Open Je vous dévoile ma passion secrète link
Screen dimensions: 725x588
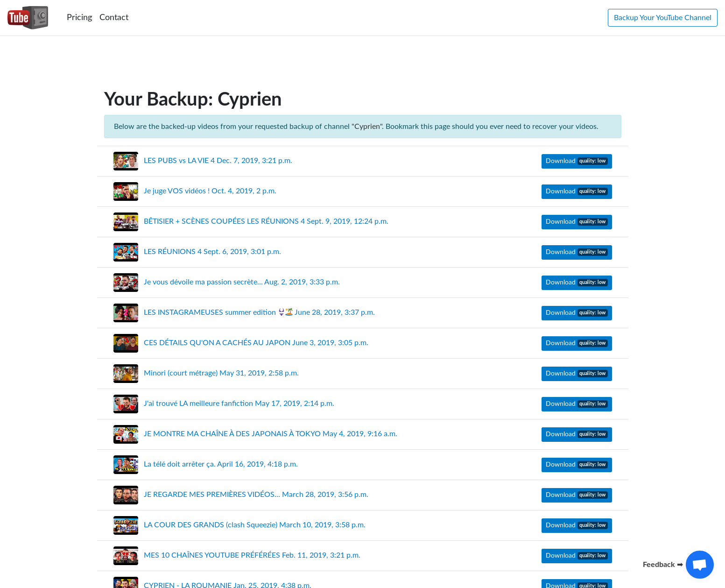tap(242, 282)
